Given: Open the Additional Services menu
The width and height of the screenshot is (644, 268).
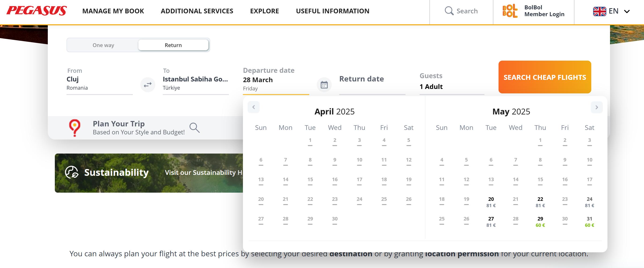Looking at the screenshot, I should pos(197,11).
